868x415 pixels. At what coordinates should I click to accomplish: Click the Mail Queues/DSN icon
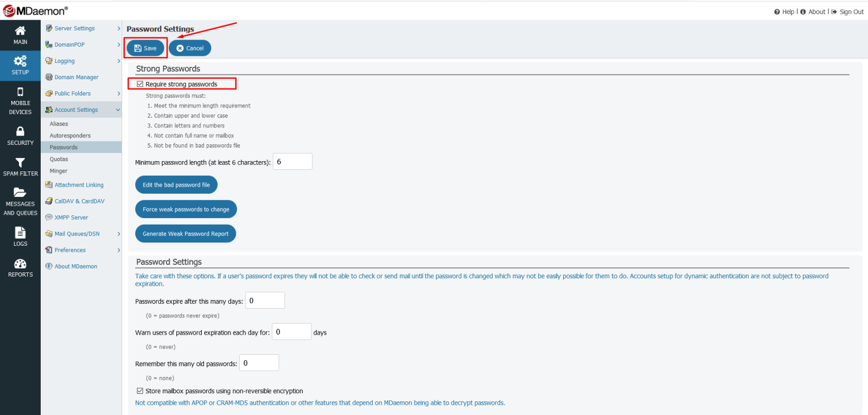[49, 234]
